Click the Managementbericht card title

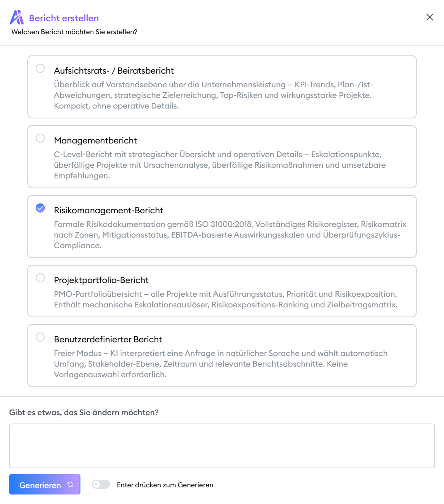95,141
